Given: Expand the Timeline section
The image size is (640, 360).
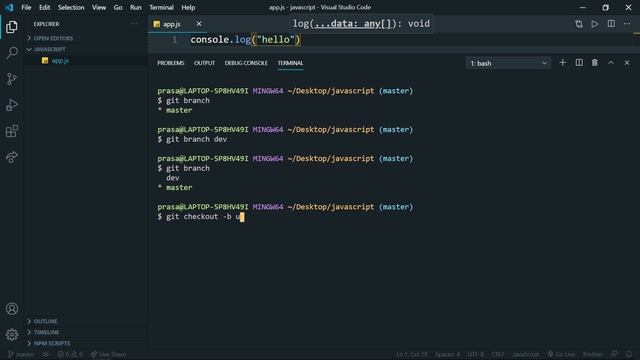Looking at the screenshot, I should (x=86, y=332).
